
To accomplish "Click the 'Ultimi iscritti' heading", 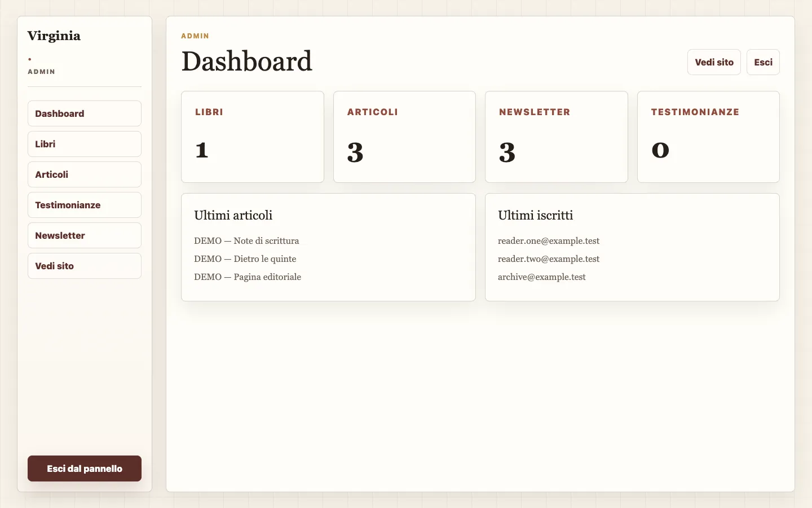I will tap(536, 215).
